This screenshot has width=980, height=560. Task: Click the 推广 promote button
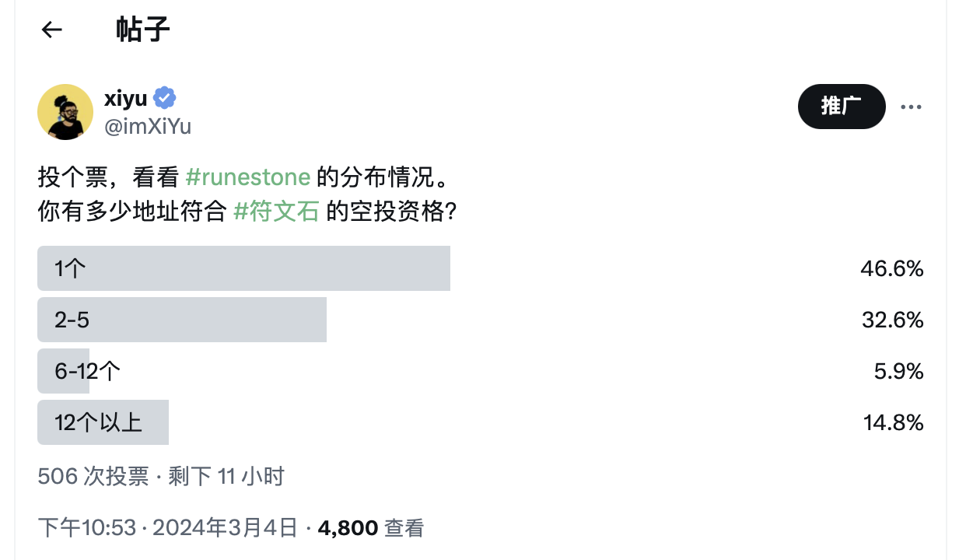click(x=842, y=106)
